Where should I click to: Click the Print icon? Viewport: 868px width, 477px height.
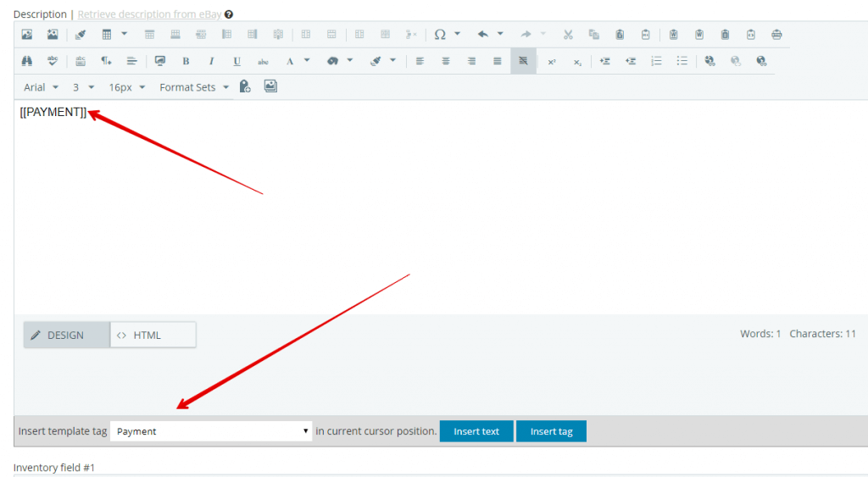coord(776,34)
